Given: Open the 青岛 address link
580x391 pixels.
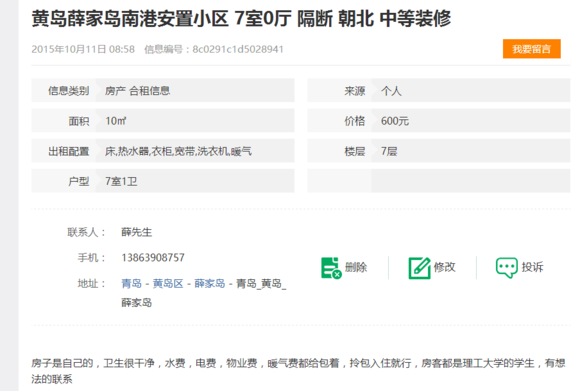Looking at the screenshot, I should pyautogui.click(x=132, y=284).
